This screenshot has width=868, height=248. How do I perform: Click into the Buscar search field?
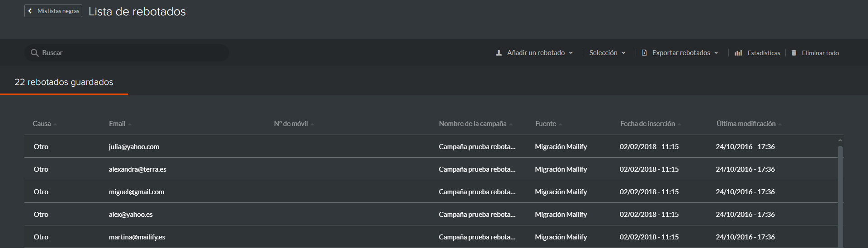click(127, 53)
